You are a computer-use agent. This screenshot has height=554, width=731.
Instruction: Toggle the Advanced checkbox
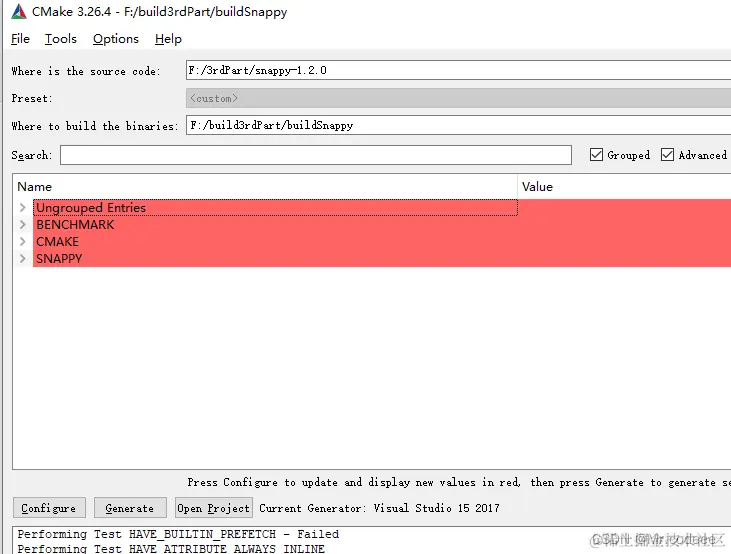point(667,154)
